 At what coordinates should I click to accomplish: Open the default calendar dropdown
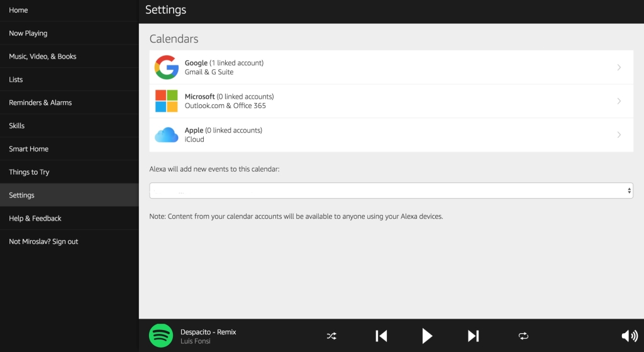click(391, 190)
